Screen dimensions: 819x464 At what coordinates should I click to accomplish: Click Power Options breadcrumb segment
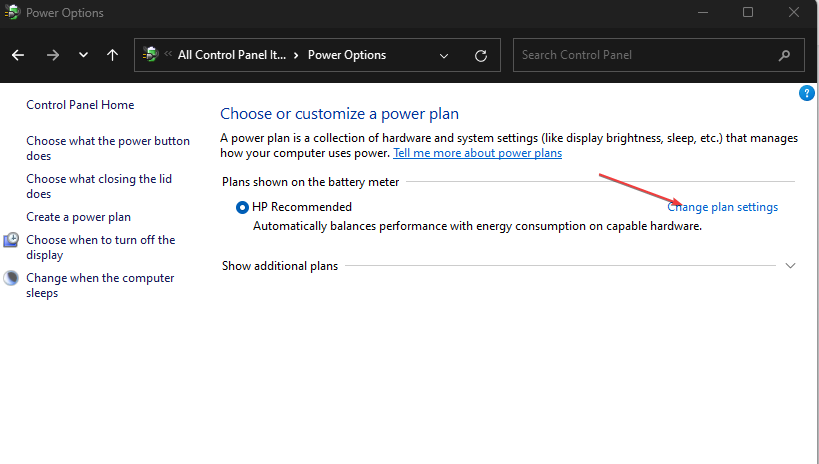[346, 55]
